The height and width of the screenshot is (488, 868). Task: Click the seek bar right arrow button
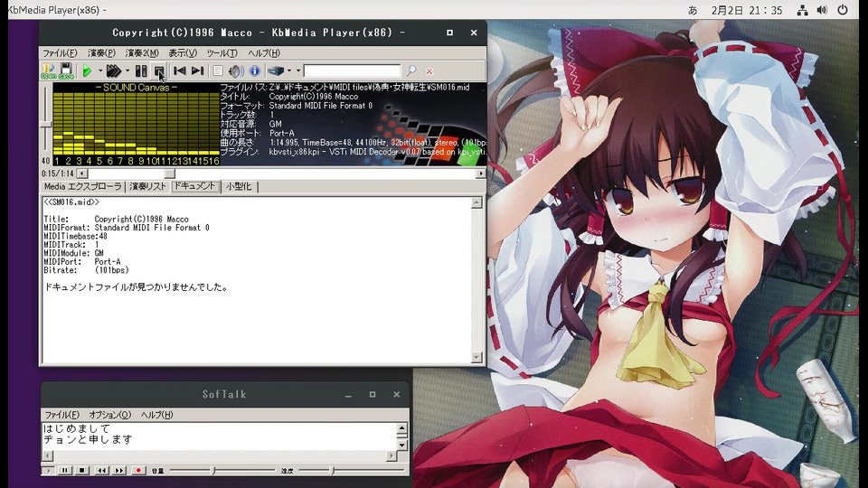[480, 174]
